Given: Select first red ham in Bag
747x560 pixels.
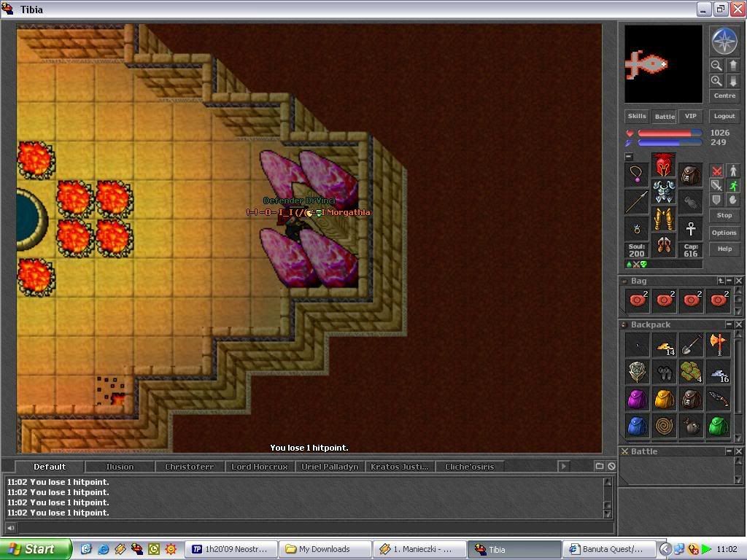Looking at the screenshot, I should pyautogui.click(x=638, y=300).
